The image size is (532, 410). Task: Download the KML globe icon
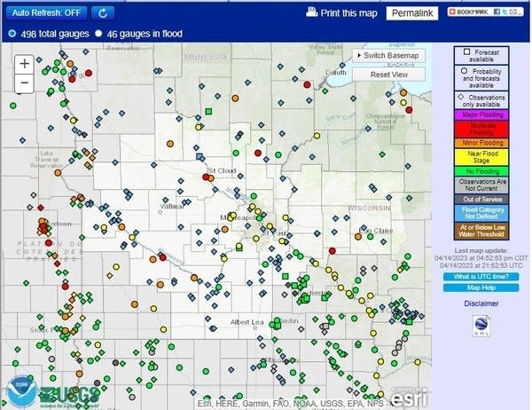click(x=481, y=326)
